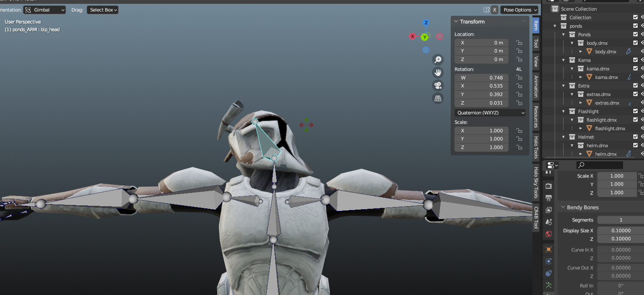This screenshot has width=644, height=295.
Task: Click the X-axis mirror X button
Action: point(494,10)
